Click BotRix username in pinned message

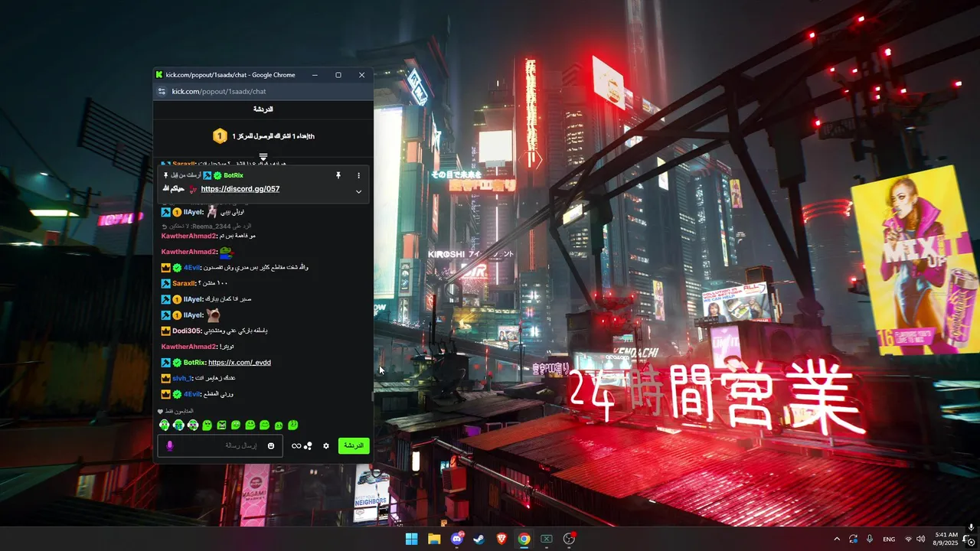(x=234, y=175)
